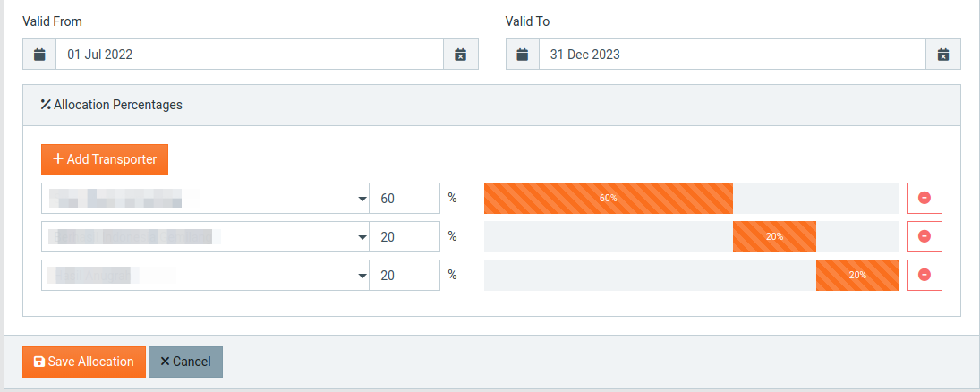Click Save Allocation
Image resolution: width=980 pixels, height=392 pixels.
point(84,362)
